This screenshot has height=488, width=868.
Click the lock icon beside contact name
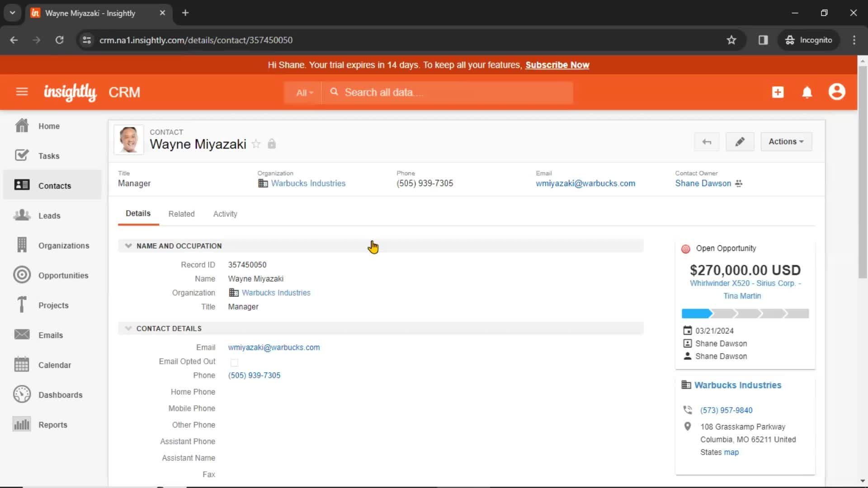point(272,144)
